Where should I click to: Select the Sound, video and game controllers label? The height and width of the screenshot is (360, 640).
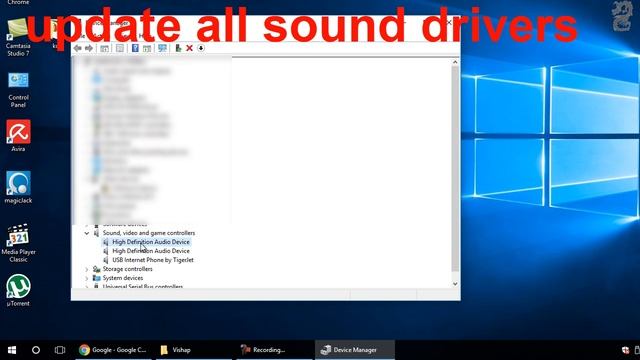(x=149, y=233)
